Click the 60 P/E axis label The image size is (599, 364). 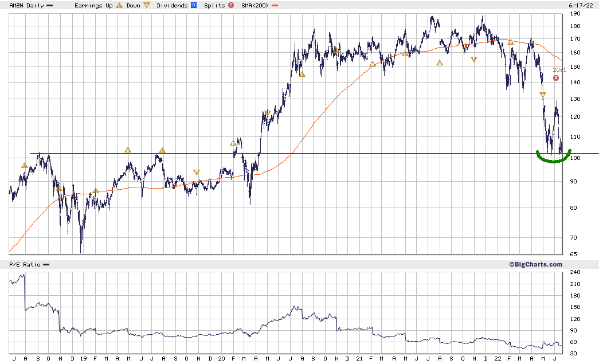[573, 342]
